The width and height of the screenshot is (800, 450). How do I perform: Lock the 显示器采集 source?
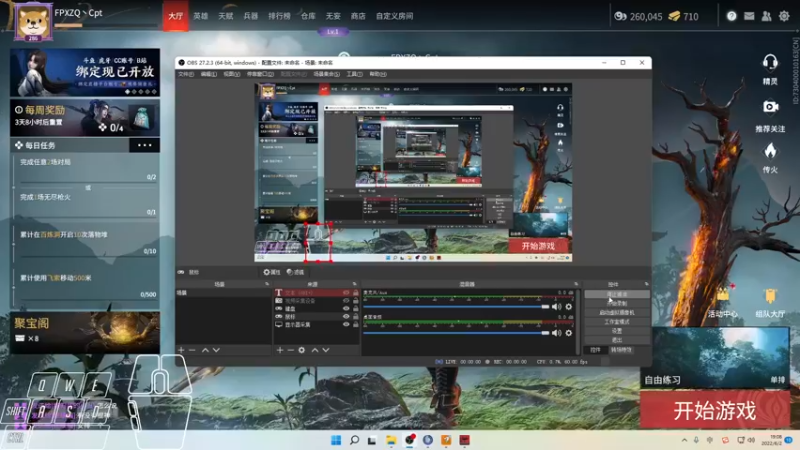point(356,324)
